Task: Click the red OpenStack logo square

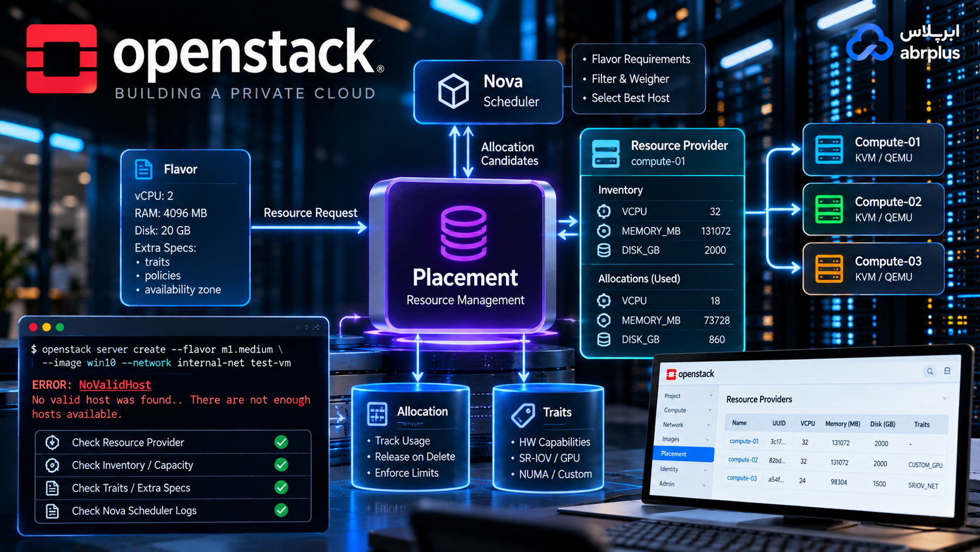Action: (x=62, y=59)
